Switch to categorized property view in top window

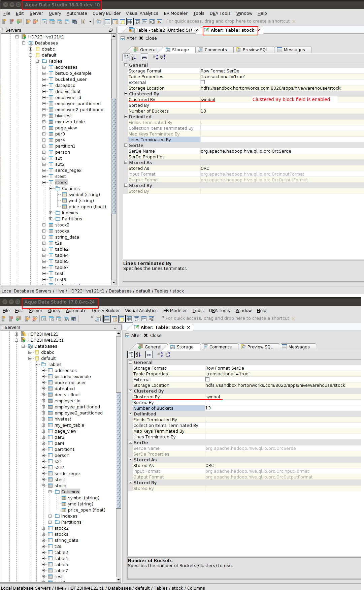click(126, 57)
